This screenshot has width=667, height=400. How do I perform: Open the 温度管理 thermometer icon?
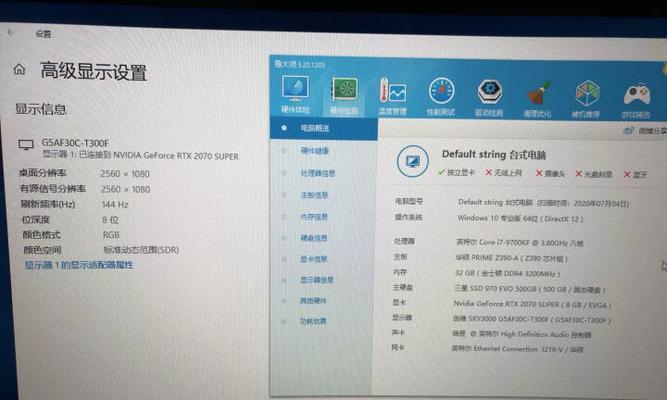tap(393, 96)
